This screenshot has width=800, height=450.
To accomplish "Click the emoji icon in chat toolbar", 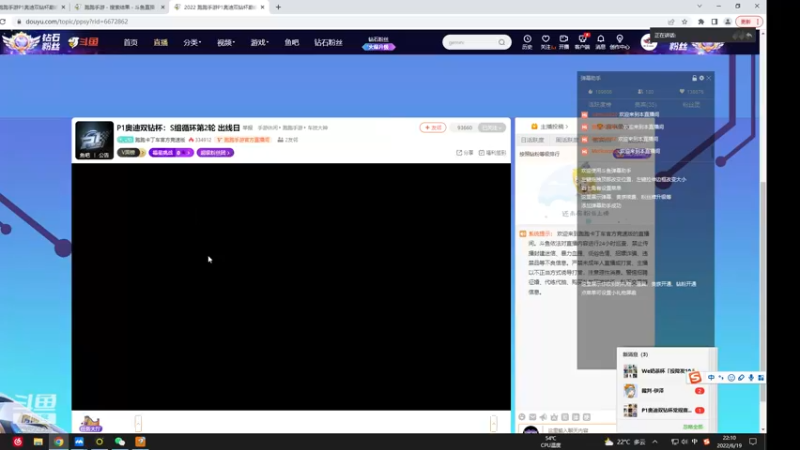I will tap(522, 417).
